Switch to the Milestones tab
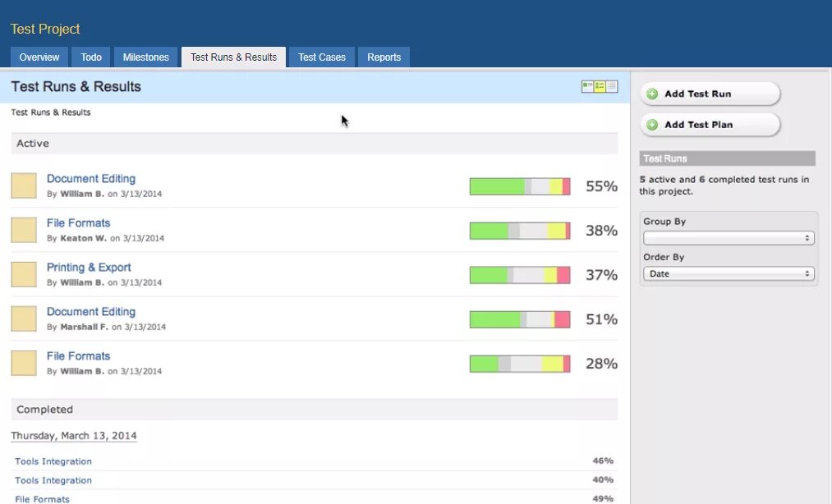 pos(146,57)
